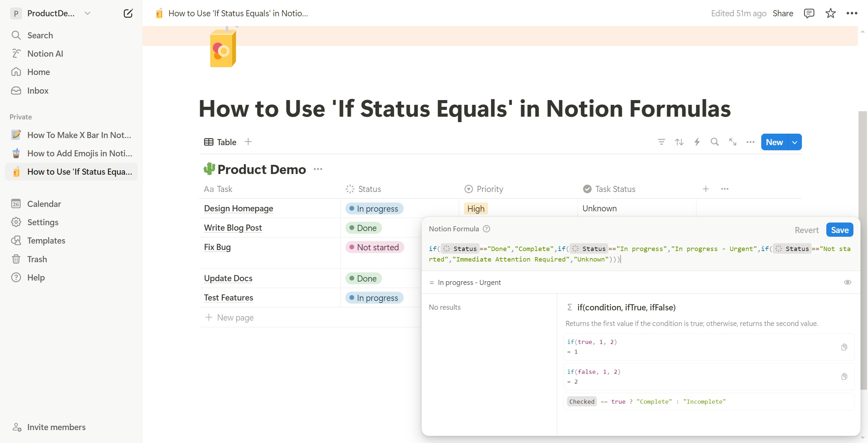
Task: Invite members to workspace
Action: (49, 427)
